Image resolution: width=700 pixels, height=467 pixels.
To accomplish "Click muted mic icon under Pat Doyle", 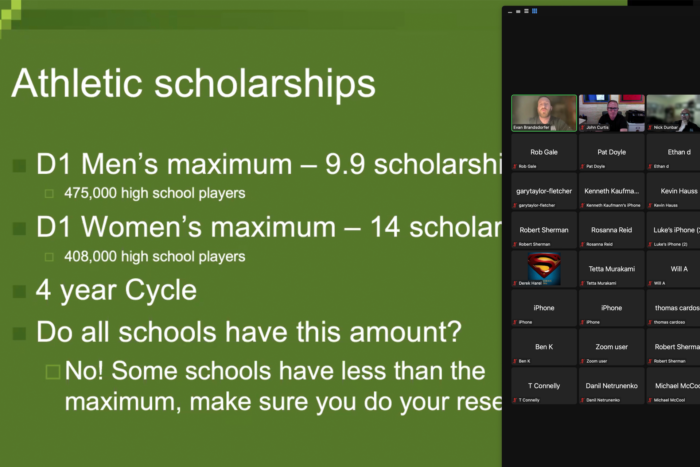I will click(x=583, y=167).
